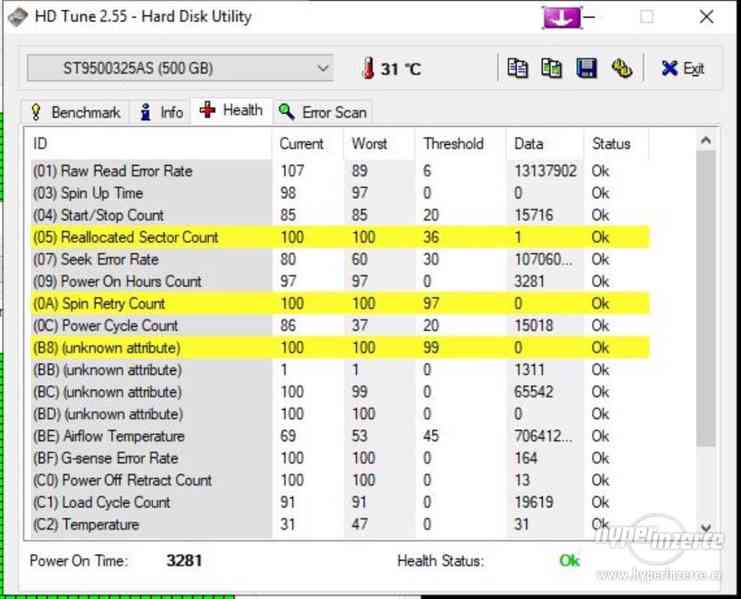Open options with the tools icon

click(x=622, y=68)
